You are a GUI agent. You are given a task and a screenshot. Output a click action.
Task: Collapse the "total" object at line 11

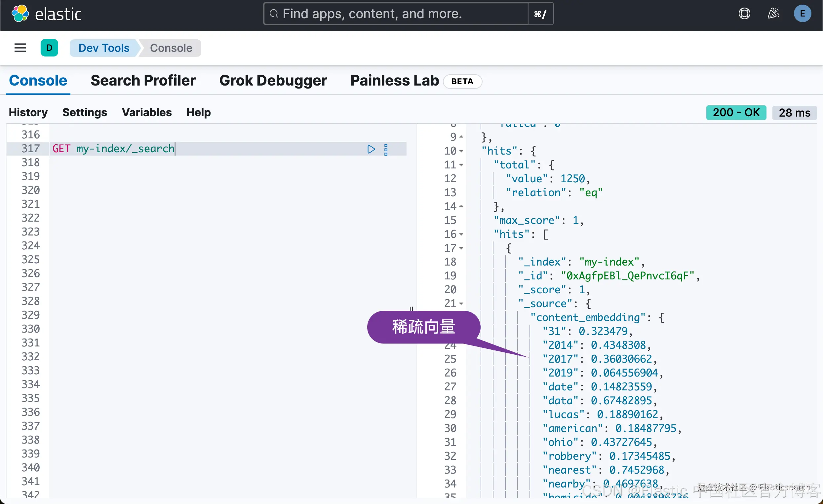[461, 165]
